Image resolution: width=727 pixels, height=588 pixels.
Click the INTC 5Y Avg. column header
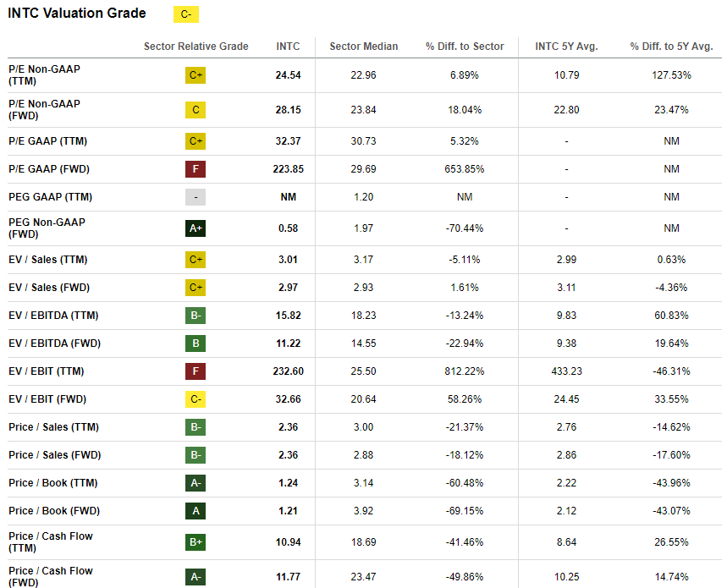click(566, 47)
